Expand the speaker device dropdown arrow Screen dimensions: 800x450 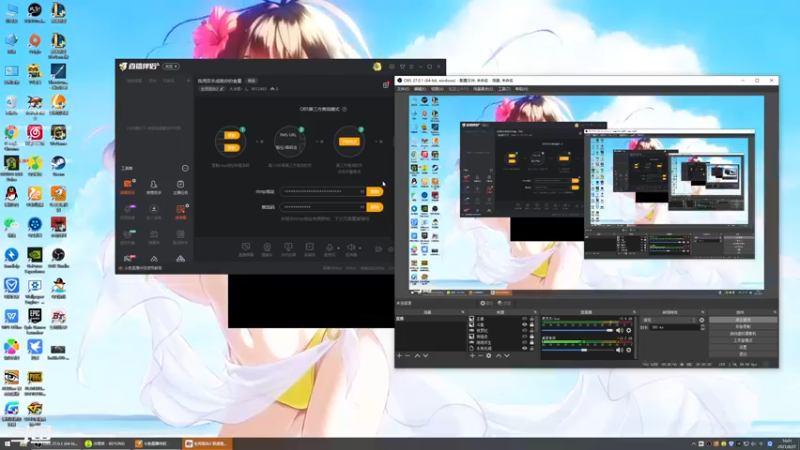(360, 248)
